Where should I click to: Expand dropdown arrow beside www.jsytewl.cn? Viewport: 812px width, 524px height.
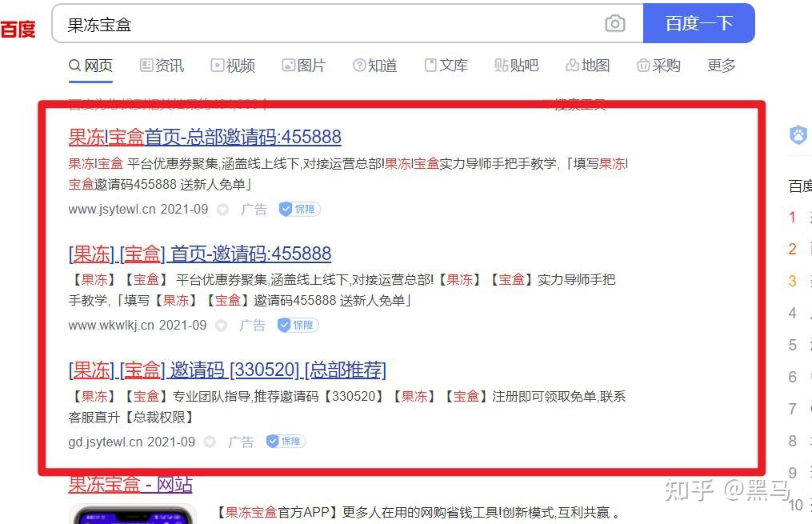coord(222,210)
